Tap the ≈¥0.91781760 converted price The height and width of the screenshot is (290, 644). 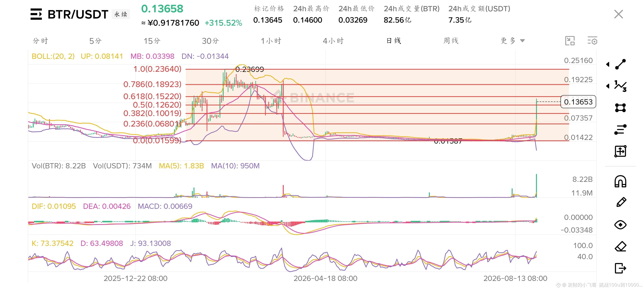click(x=170, y=23)
